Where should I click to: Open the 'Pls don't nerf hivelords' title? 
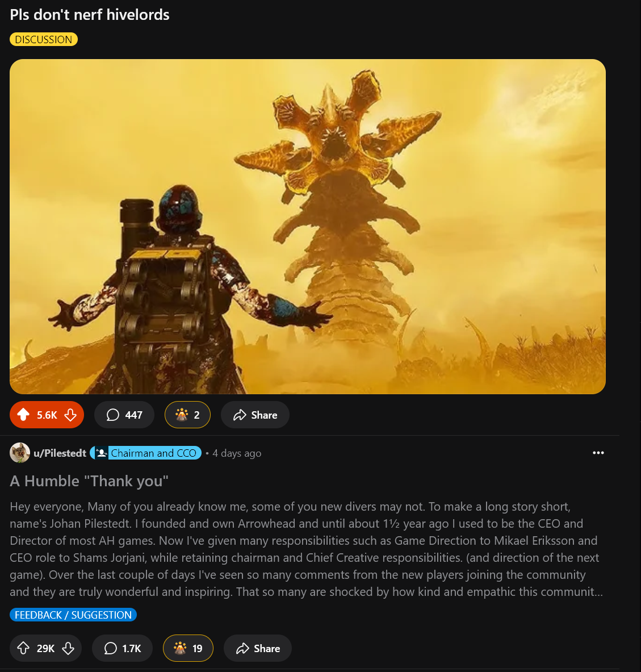pyautogui.click(x=90, y=15)
